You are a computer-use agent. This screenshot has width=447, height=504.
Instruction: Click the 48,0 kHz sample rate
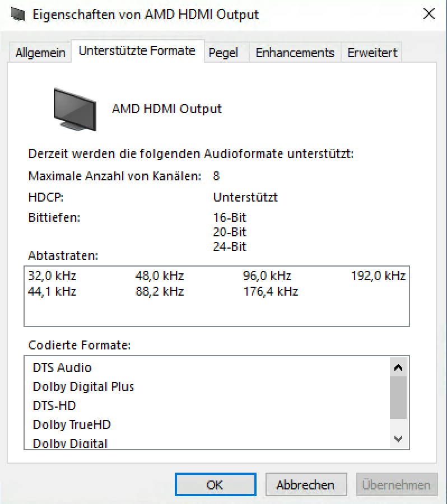click(x=160, y=276)
